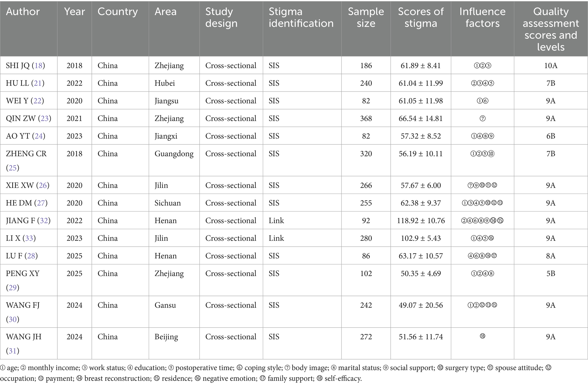Follow reference 23 for QIN ZW
588x388 pixels.
[45, 119]
